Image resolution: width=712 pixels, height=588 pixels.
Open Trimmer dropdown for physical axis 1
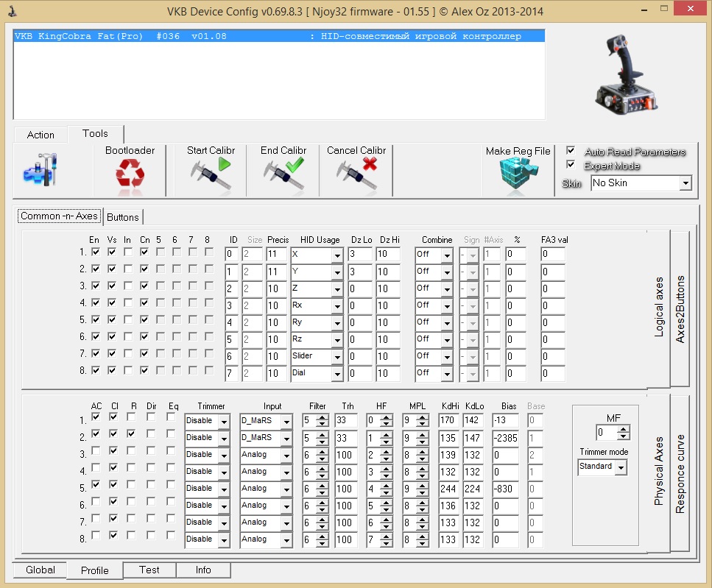[x=224, y=422]
